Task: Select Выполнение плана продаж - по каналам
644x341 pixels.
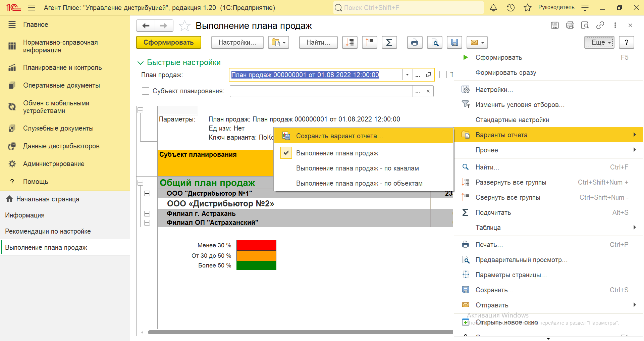Action: pyautogui.click(x=364, y=168)
